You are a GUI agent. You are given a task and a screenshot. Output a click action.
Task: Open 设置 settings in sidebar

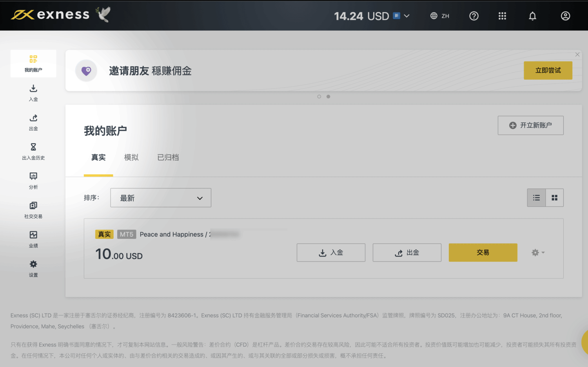coord(33,269)
